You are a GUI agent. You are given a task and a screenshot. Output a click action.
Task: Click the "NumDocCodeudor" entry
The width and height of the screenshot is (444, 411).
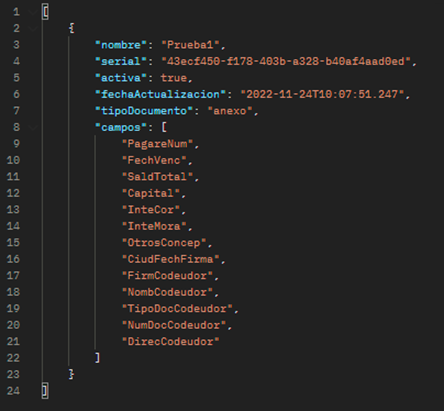[x=174, y=325]
